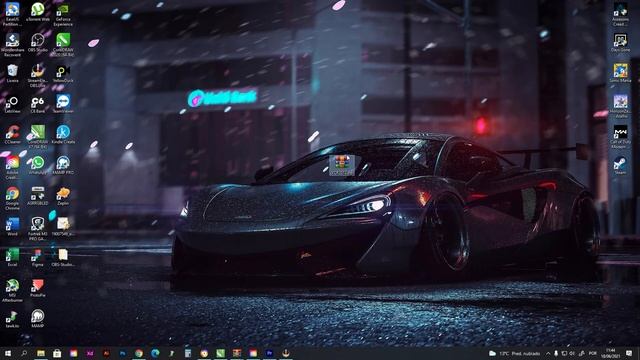The width and height of the screenshot is (640, 360).
Task: Select the Sonic Mania game shortcut
Action: [620, 73]
